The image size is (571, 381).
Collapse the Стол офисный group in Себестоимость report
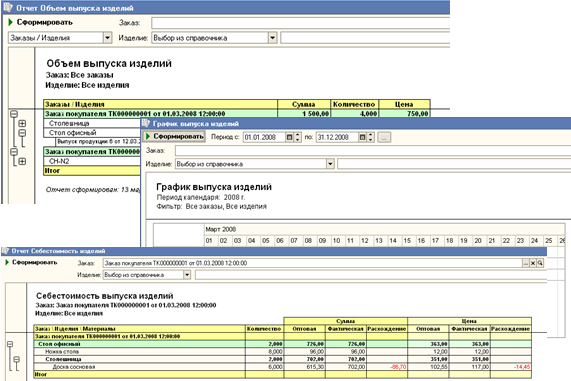10,344
